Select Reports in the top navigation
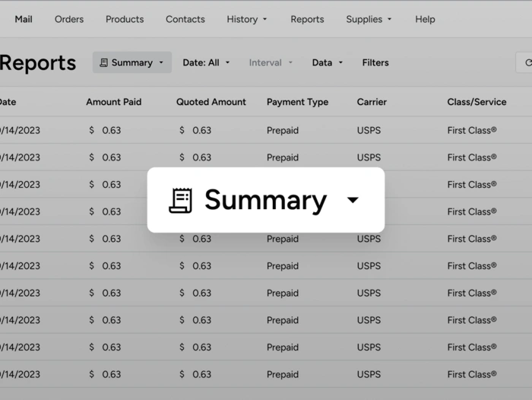Viewport: 532px width, 400px height. pyautogui.click(x=307, y=19)
